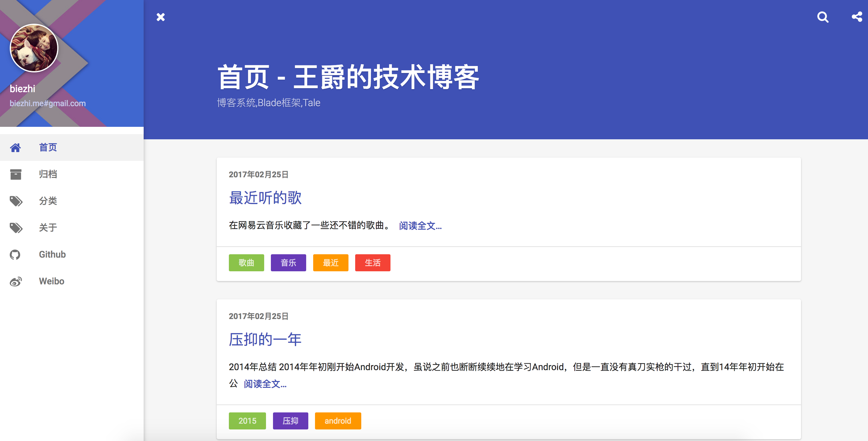Click the green 歌曲 tag
868x441 pixels.
(246, 262)
